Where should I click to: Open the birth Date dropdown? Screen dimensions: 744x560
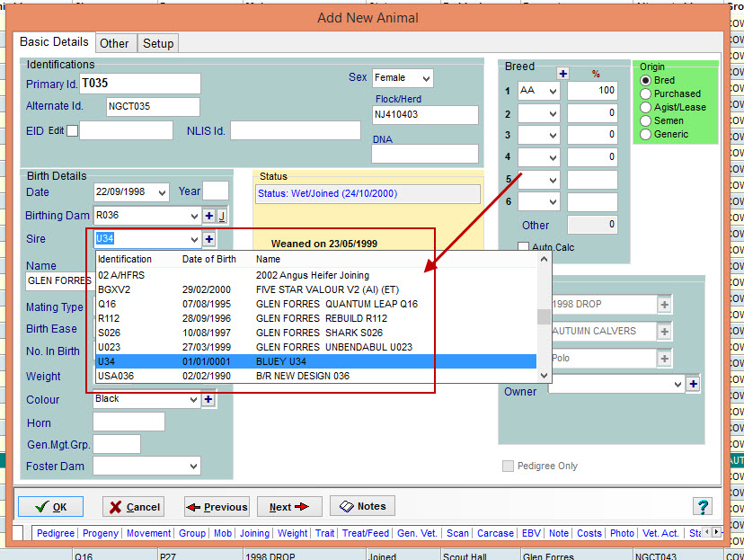163,192
